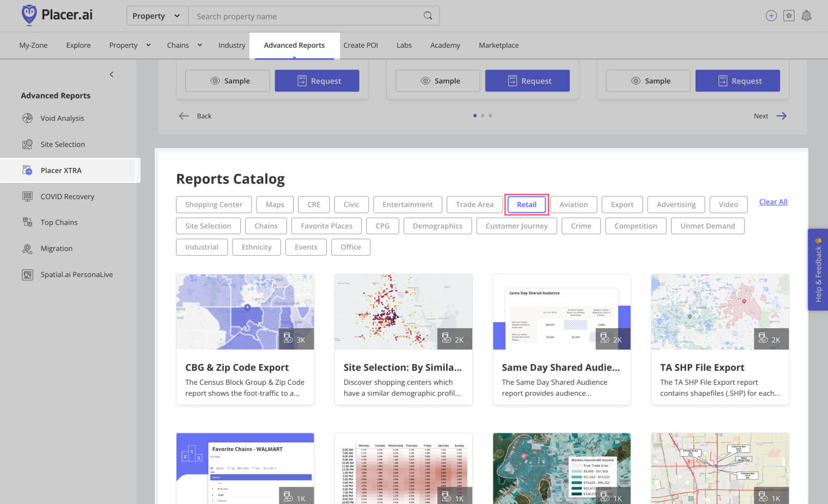The width and height of the screenshot is (828, 504).
Task: Open the Site Selection: By Similarity card
Action: 403,339
